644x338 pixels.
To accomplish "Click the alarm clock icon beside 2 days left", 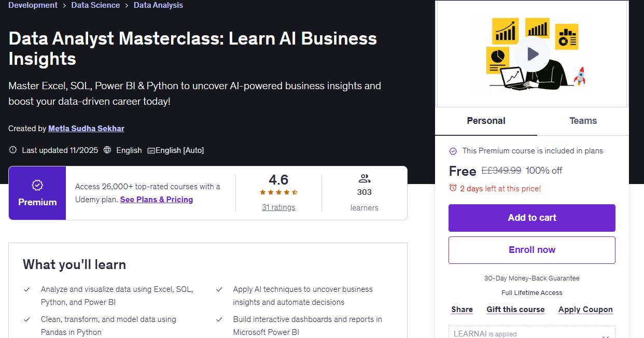I will click(x=453, y=188).
